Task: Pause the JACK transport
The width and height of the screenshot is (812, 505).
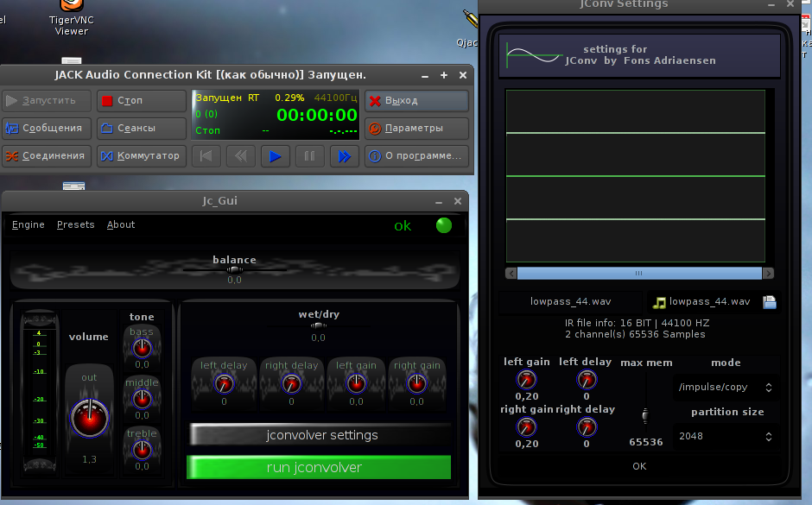Action: point(309,155)
